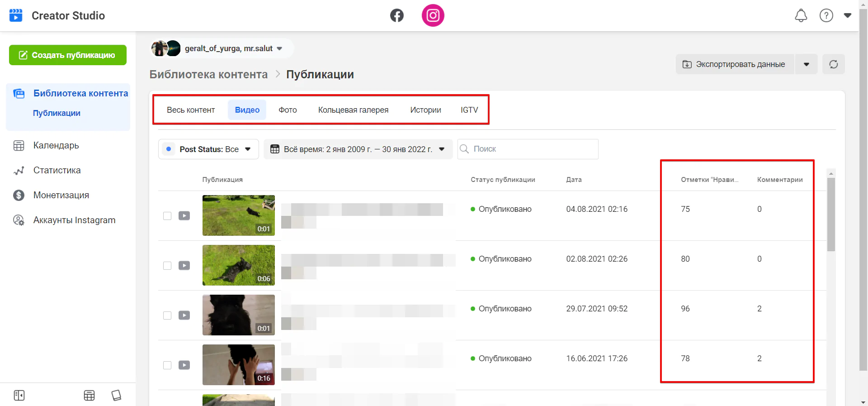The width and height of the screenshot is (868, 406).
Task: Collapse the sidebar using bottom-left panel icon
Action: [x=19, y=395]
